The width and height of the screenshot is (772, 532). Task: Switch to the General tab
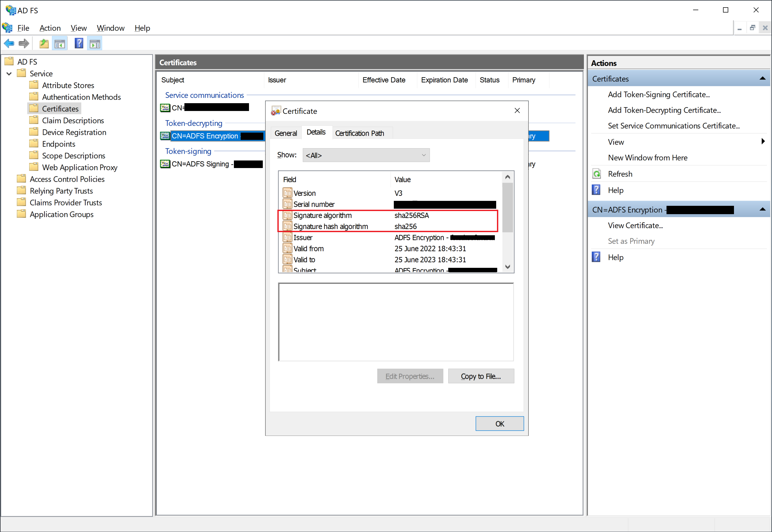point(285,133)
